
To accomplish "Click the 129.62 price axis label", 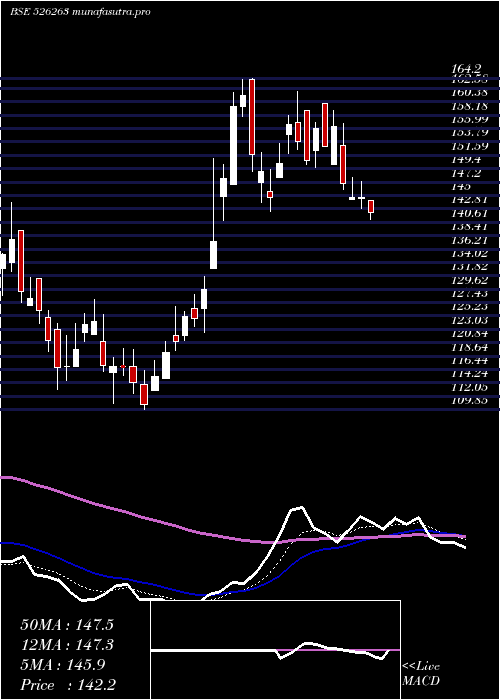I will (x=469, y=280).
